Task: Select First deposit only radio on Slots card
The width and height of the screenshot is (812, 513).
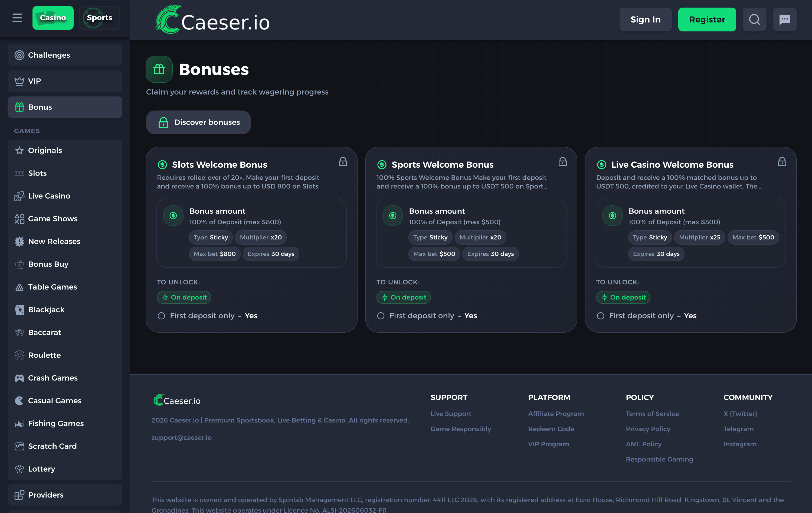Action: [161, 316]
